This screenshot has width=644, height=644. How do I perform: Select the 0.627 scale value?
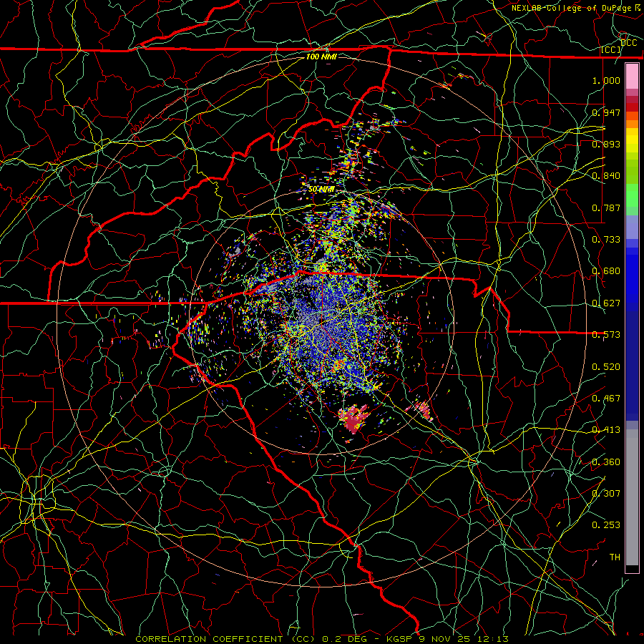tap(606, 303)
